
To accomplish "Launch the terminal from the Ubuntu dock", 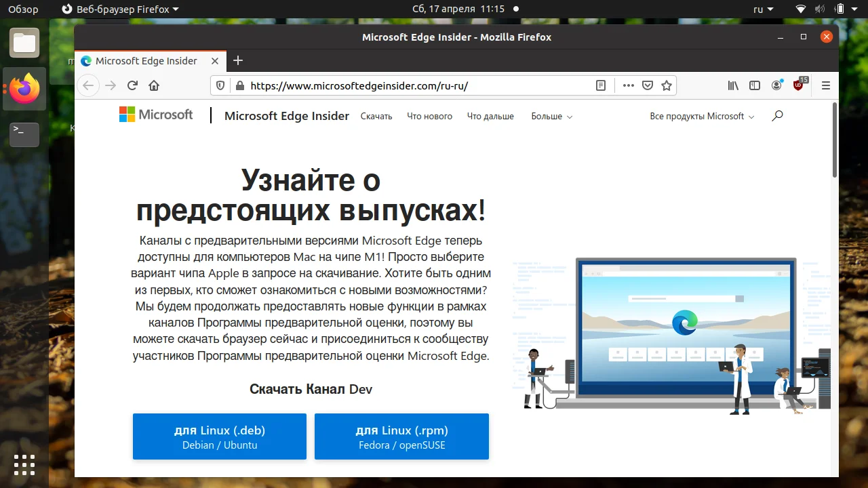I will point(24,135).
